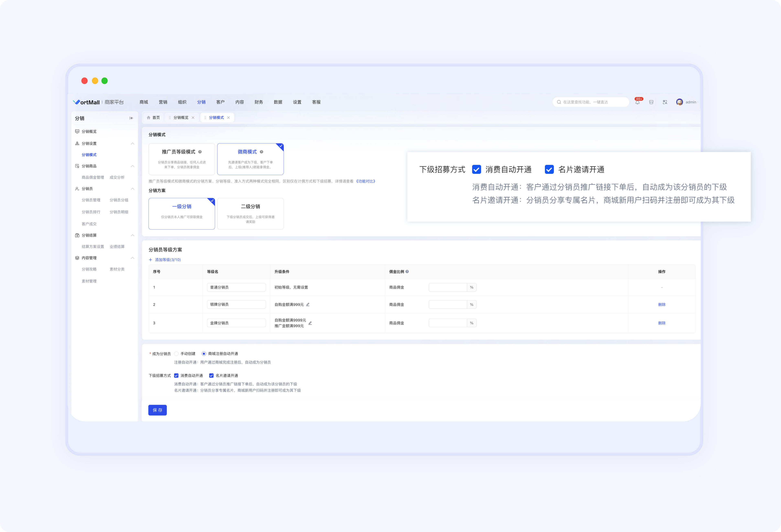Open 分销员排行 in the sidebar

(x=91, y=212)
